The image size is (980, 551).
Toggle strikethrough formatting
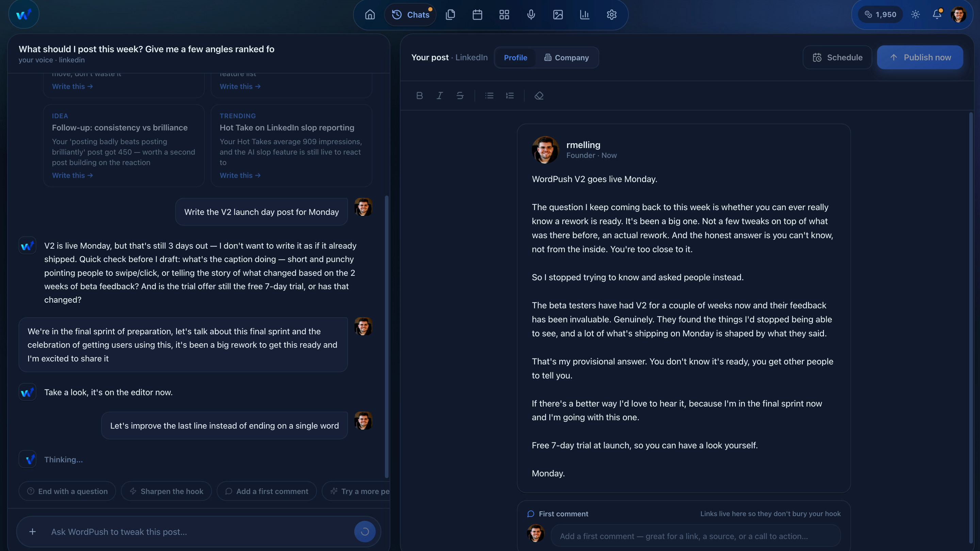pyautogui.click(x=460, y=96)
